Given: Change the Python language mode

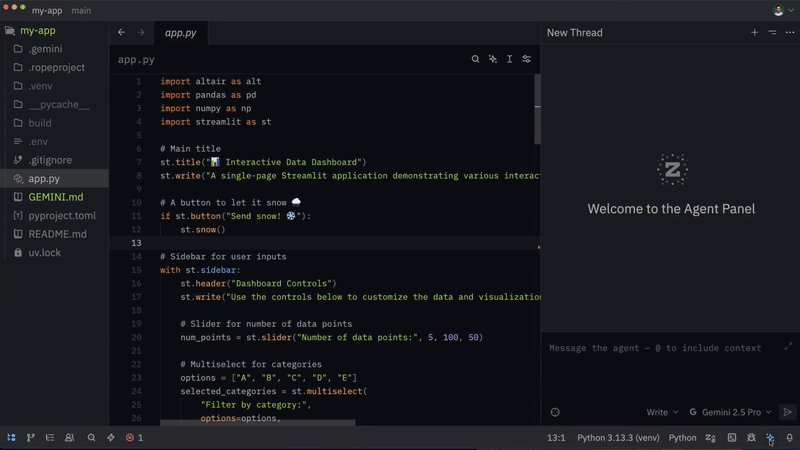Looking at the screenshot, I should 682,438.
